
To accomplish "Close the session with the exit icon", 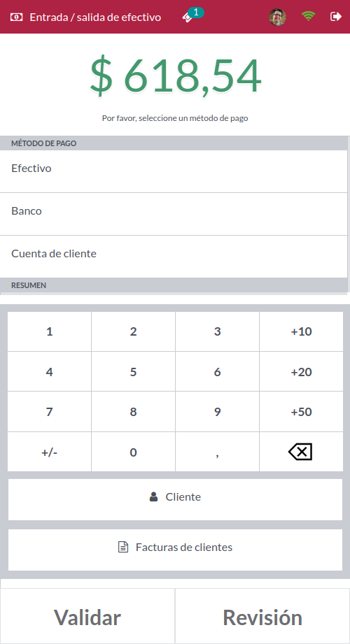I will point(335,16).
